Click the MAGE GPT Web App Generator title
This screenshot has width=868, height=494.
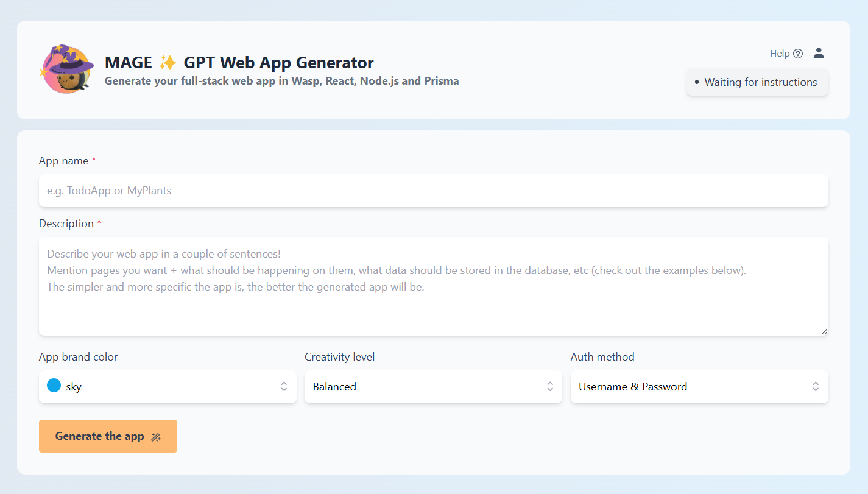tap(239, 62)
